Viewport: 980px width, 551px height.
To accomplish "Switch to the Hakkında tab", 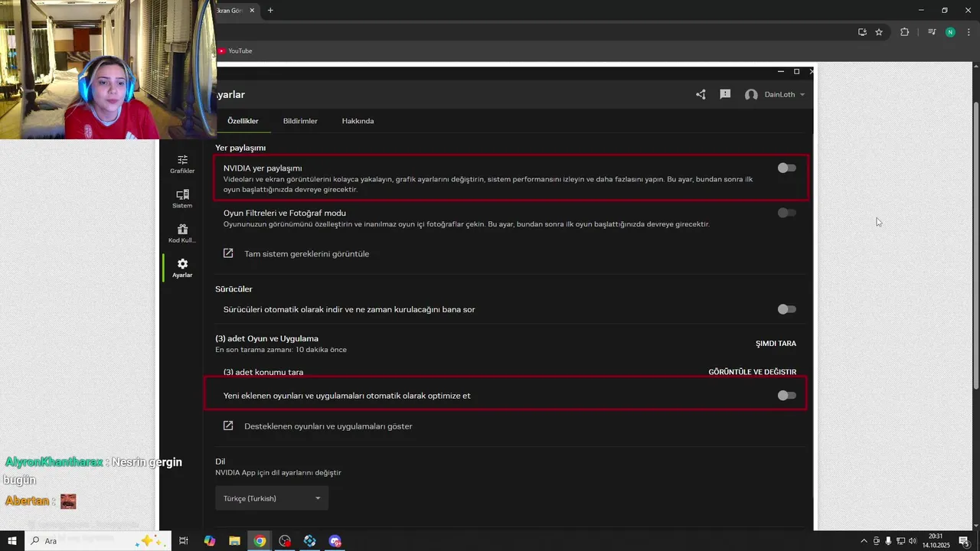I will (358, 121).
